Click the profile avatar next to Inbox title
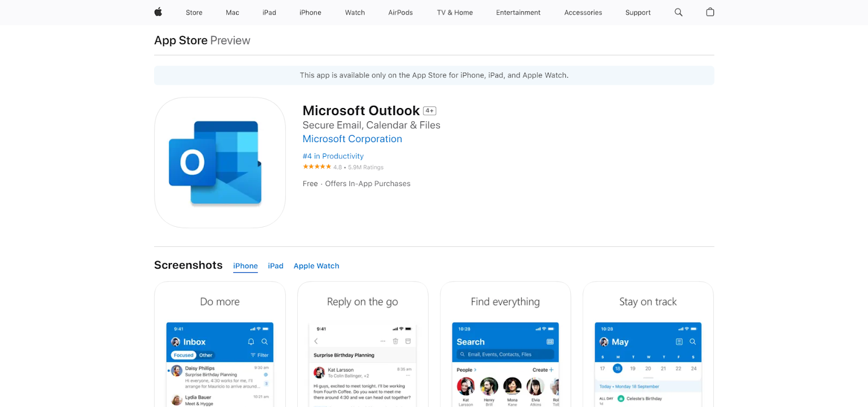Viewport: 868px width, 407px height. tap(176, 342)
